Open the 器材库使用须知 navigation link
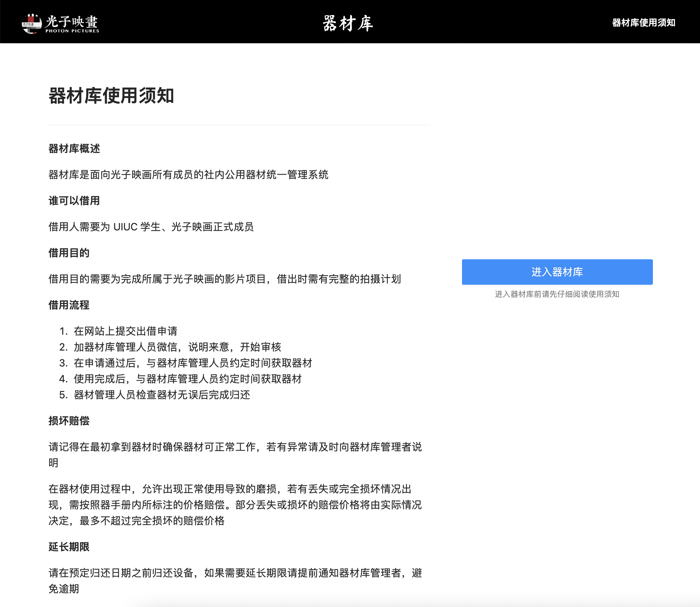700x607 pixels. [643, 23]
